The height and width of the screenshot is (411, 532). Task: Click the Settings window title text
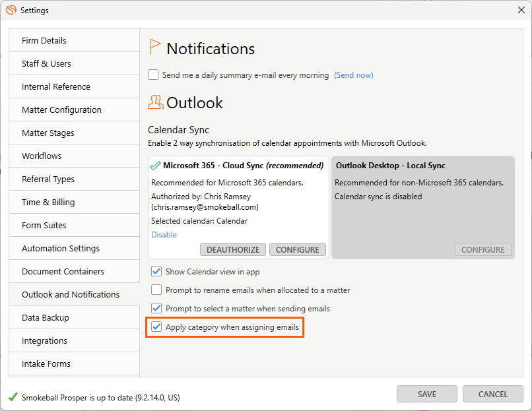tap(34, 11)
